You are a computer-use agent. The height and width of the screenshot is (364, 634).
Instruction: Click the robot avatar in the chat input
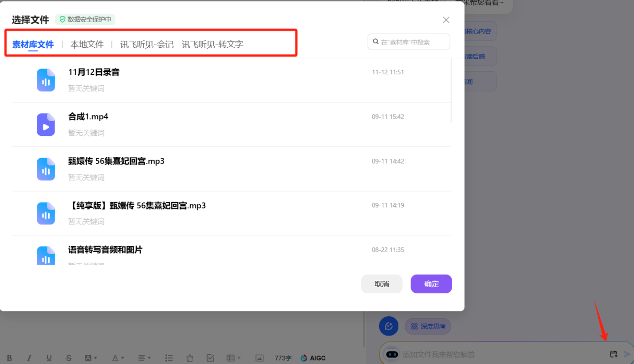pos(392,354)
